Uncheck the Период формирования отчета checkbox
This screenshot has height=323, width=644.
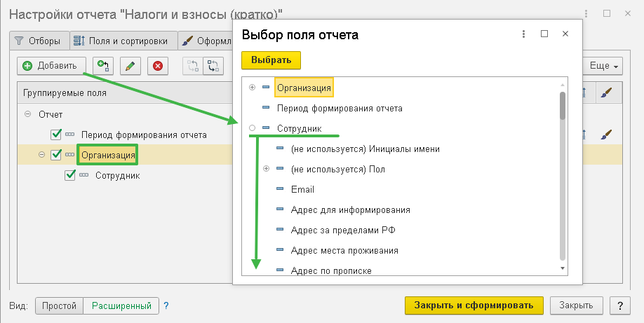(56, 135)
